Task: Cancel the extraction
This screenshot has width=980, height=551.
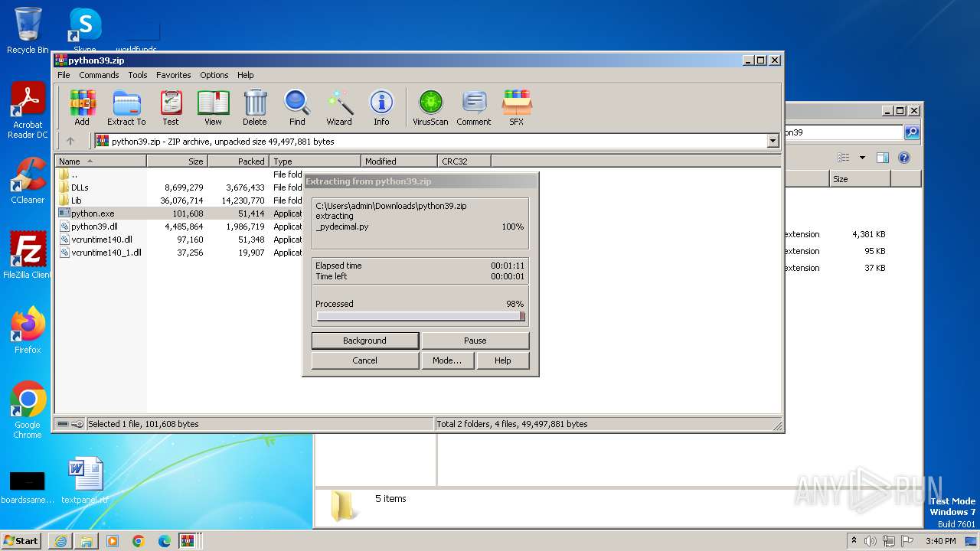Action: click(x=365, y=360)
